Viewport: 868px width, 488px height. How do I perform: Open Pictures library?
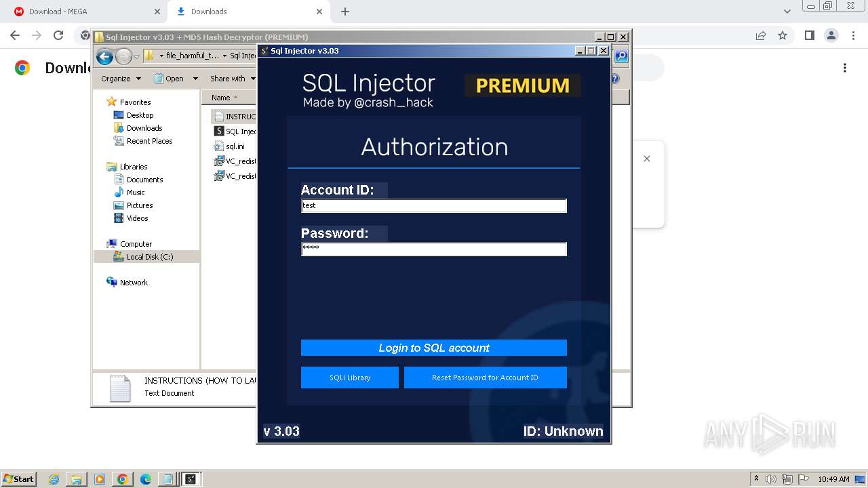click(x=140, y=205)
